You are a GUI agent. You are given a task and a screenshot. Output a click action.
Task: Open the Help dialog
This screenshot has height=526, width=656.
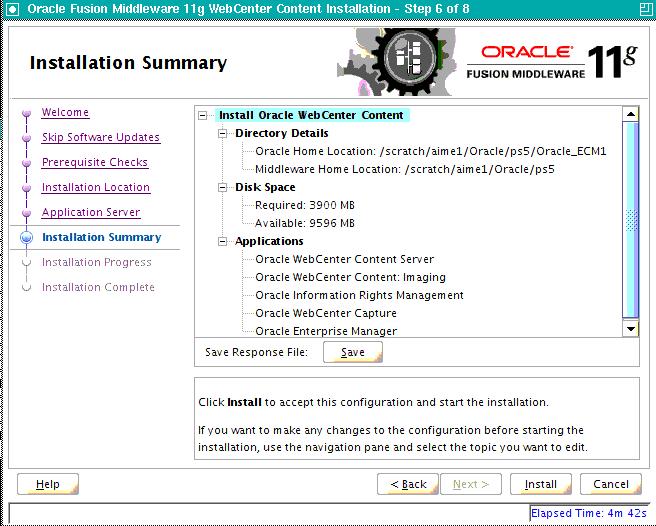tap(48, 484)
